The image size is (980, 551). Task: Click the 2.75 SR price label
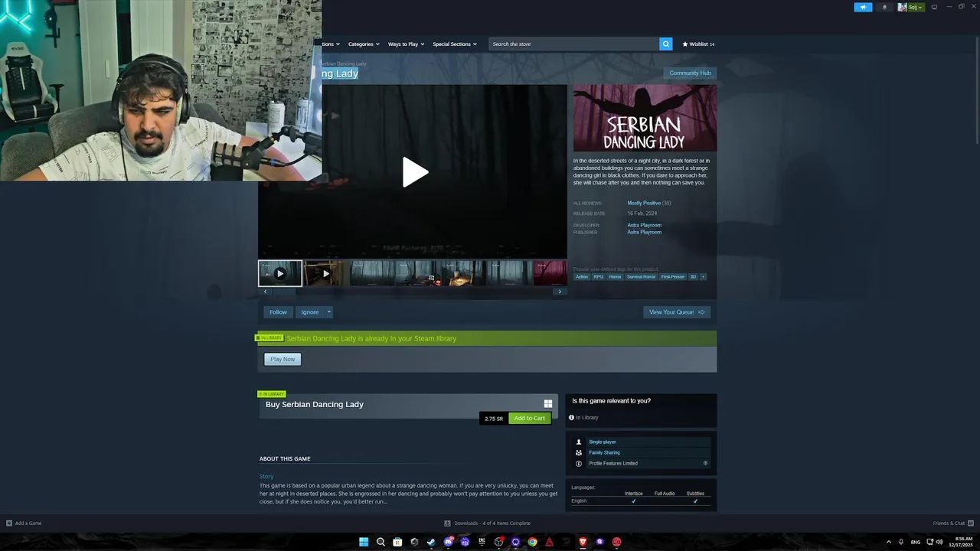click(x=494, y=419)
